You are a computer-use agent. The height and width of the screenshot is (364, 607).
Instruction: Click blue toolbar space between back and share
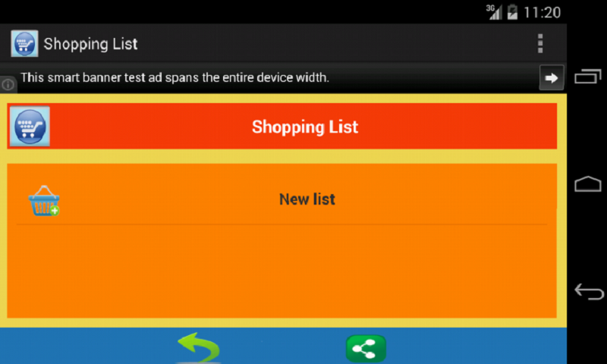pos(283,347)
